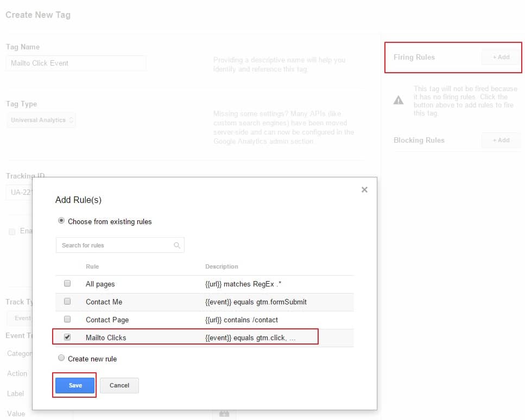Click +Add button next to Blocking Rules
This screenshot has width=525, height=420.
tap(501, 140)
